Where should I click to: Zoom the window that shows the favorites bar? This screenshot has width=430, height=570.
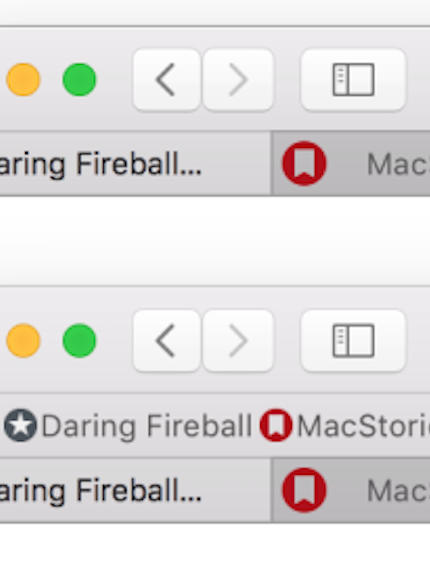click(80, 341)
